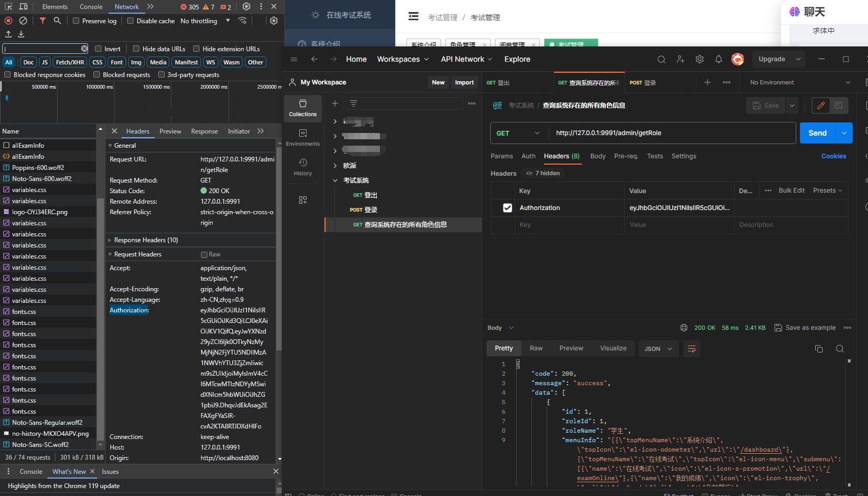The image size is (868, 496).
Task: Open the POST 登录 request tab
Action: point(643,83)
